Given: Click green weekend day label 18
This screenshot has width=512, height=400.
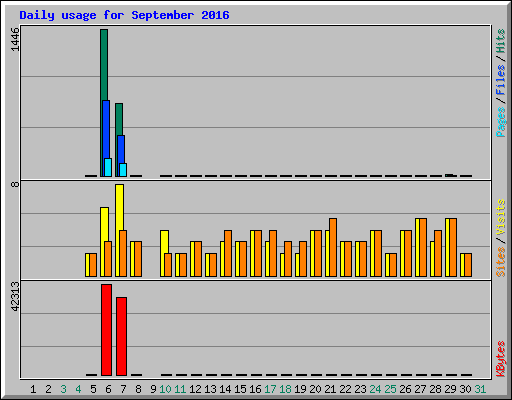Looking at the screenshot, I should (x=285, y=389).
